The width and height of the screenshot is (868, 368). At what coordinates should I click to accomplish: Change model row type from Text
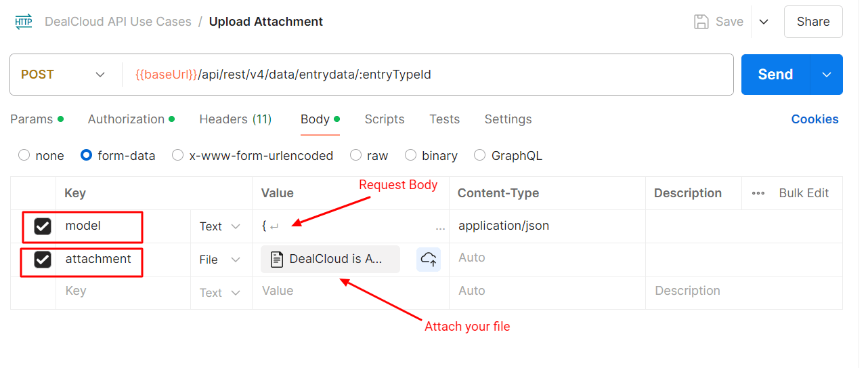220,226
